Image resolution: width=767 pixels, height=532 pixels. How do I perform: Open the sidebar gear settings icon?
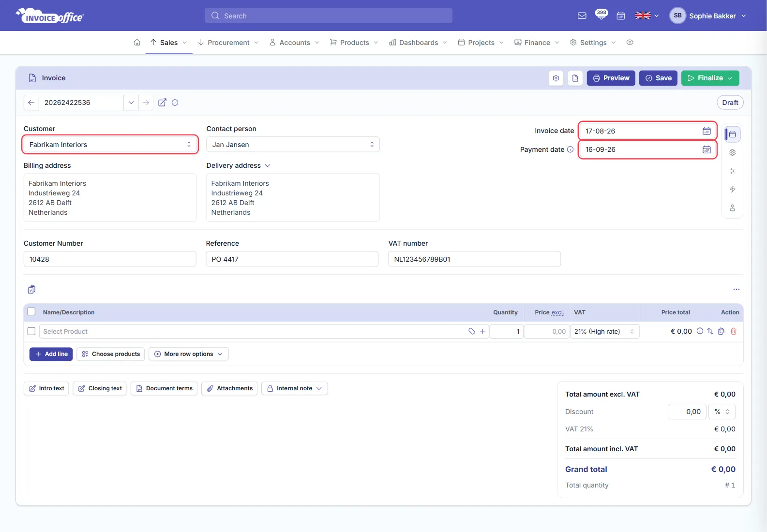(x=733, y=152)
